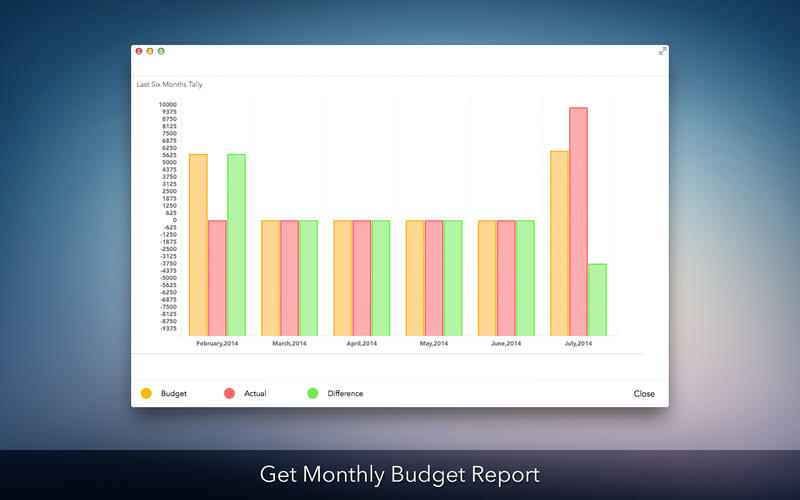
Task: Select the March 2014 orange budget bar
Action: [270, 278]
